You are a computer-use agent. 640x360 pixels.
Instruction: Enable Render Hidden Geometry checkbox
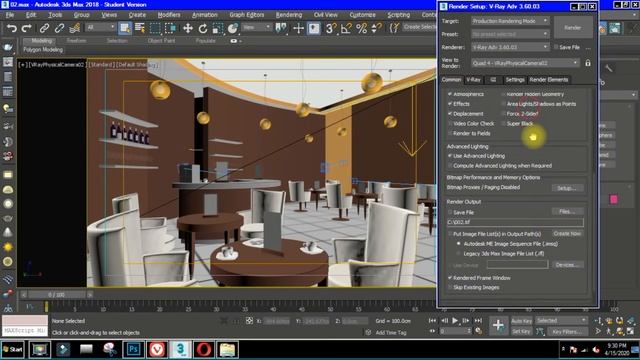coord(503,94)
